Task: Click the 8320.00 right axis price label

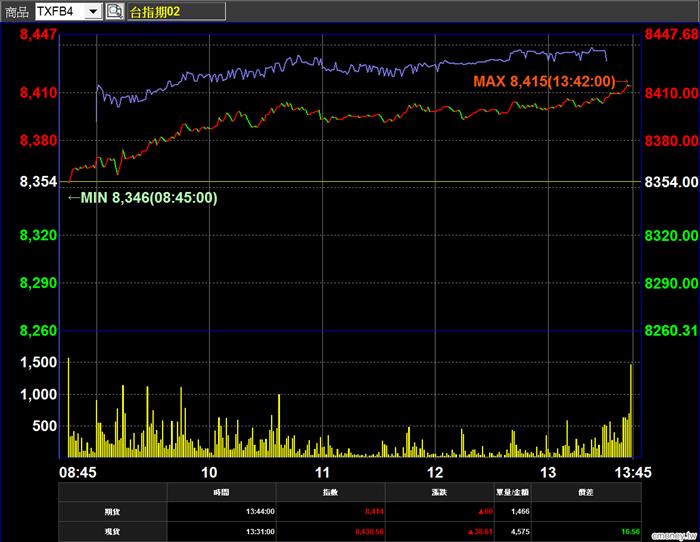Action: click(x=671, y=235)
